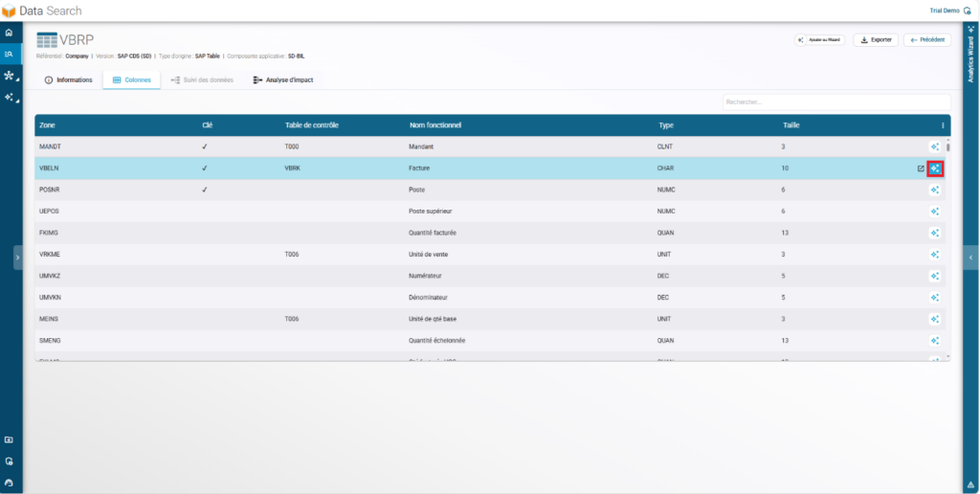This screenshot has width=980, height=494.
Task: Open the search list icon in sidebar
Action: point(9,54)
